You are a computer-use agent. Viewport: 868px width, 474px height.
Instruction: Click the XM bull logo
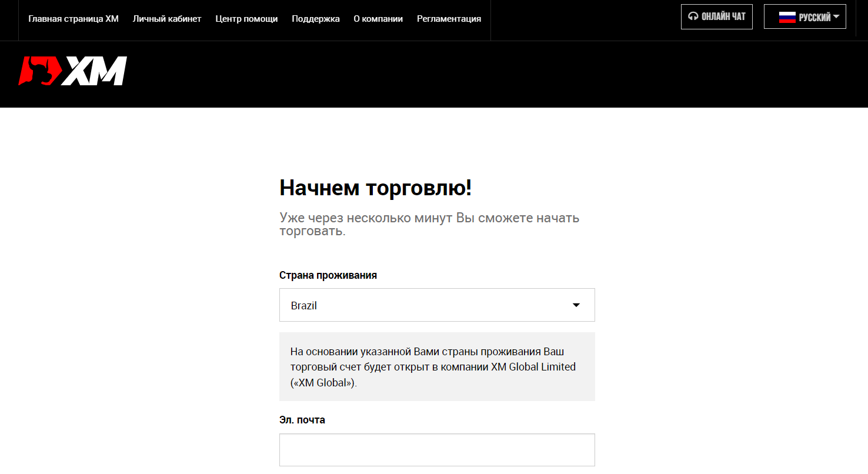(x=73, y=71)
